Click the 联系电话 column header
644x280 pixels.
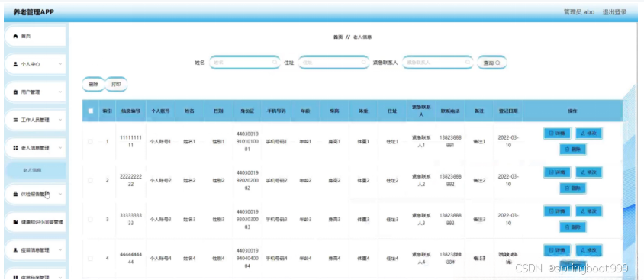click(x=450, y=111)
